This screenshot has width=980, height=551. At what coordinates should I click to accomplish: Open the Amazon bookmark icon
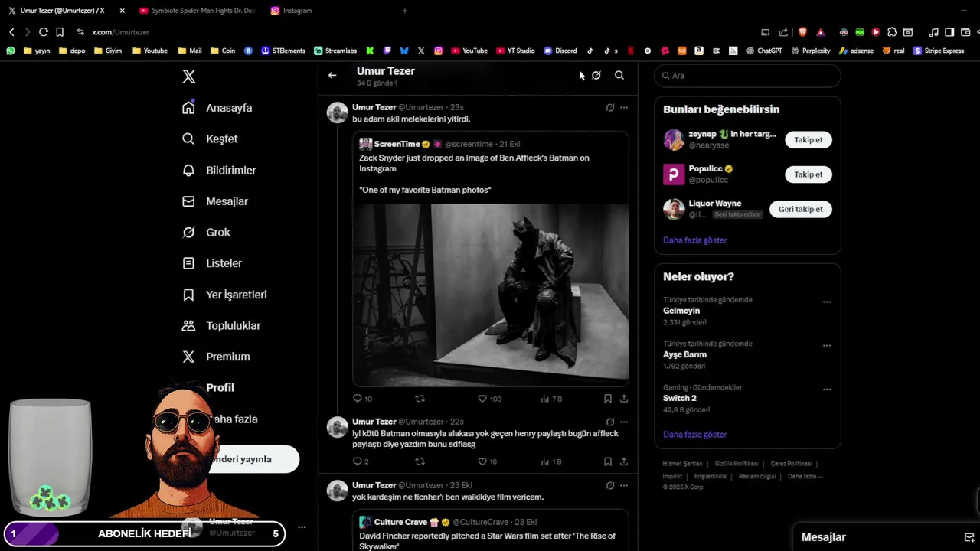click(x=699, y=51)
